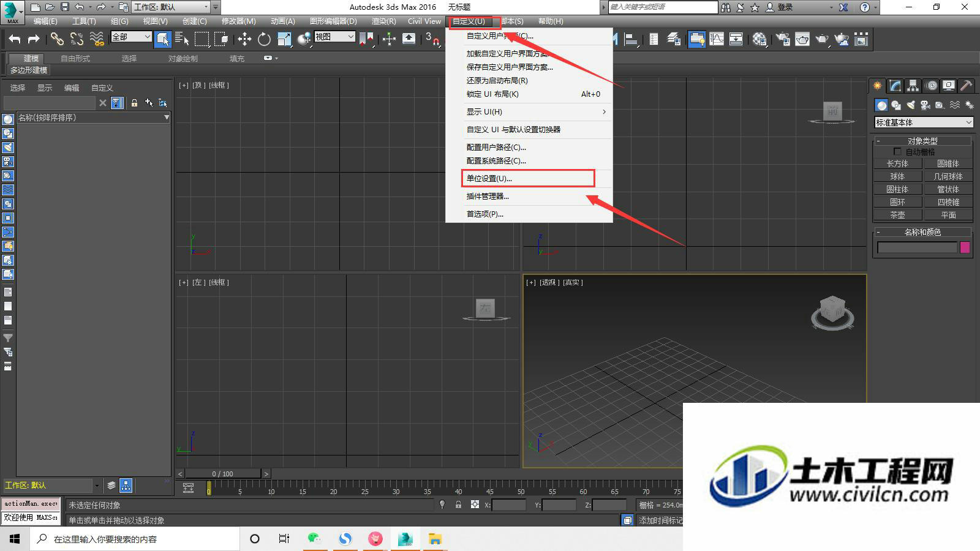Open name sort column dropdown arrow

coord(166,117)
